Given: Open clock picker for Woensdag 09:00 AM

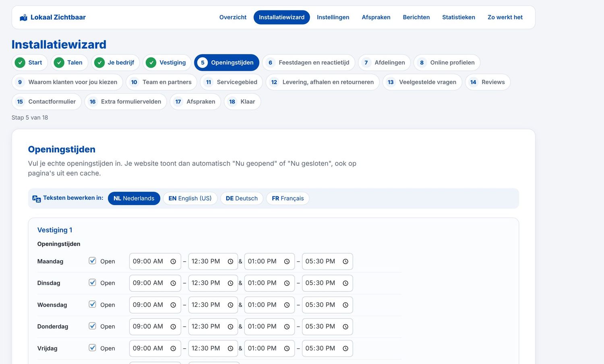Looking at the screenshot, I should (x=173, y=305).
